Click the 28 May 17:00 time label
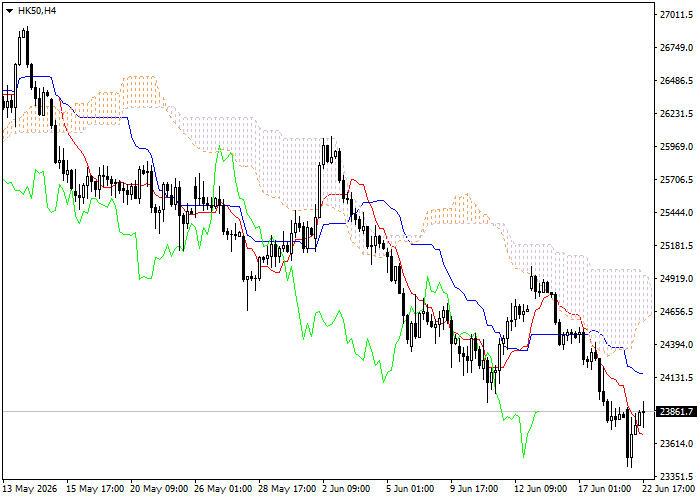This screenshot has height=500, width=700. (287, 489)
